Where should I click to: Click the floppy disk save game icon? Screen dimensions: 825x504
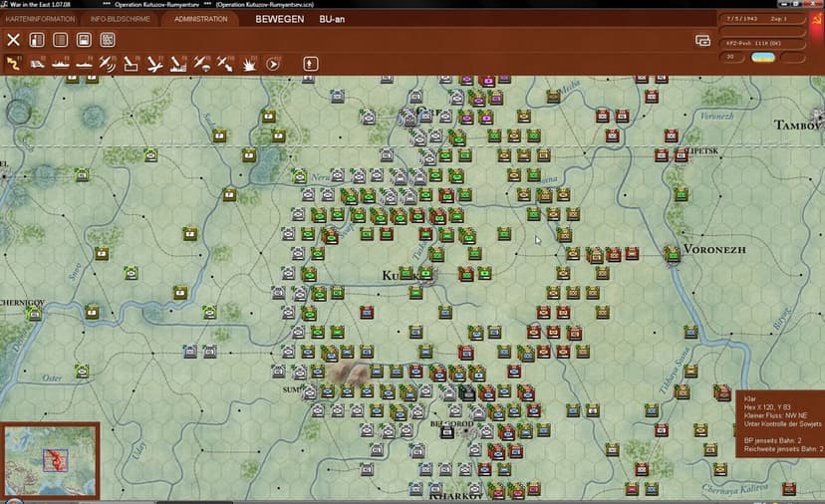click(x=84, y=40)
